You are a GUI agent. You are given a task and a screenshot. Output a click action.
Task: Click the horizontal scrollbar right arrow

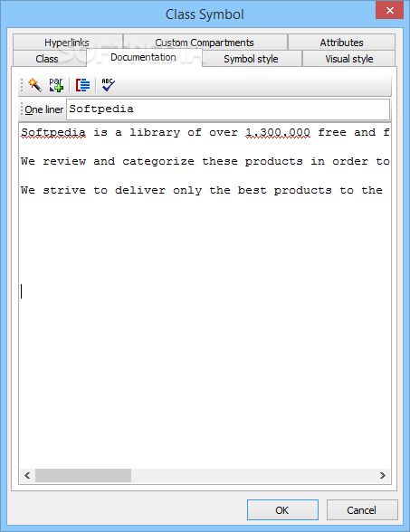[x=383, y=475]
